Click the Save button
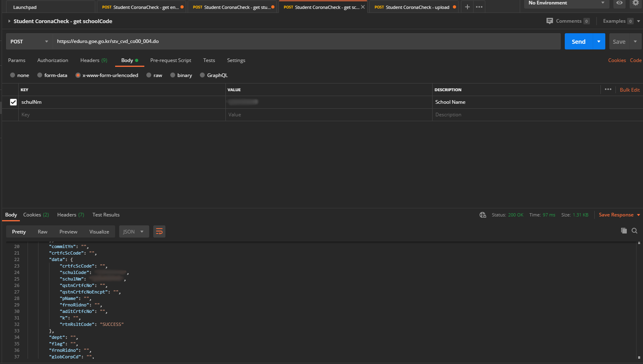The image size is (643, 364). tap(619, 41)
